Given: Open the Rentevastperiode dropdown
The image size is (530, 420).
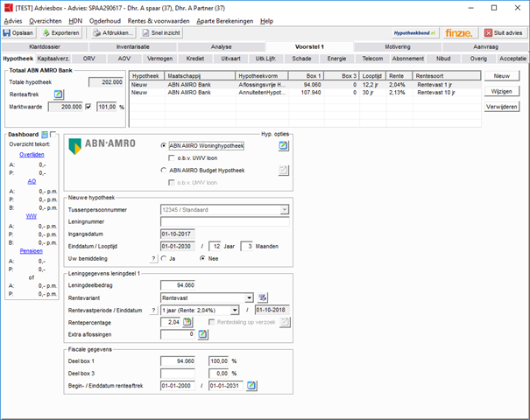Looking at the screenshot, I should click(235, 310).
